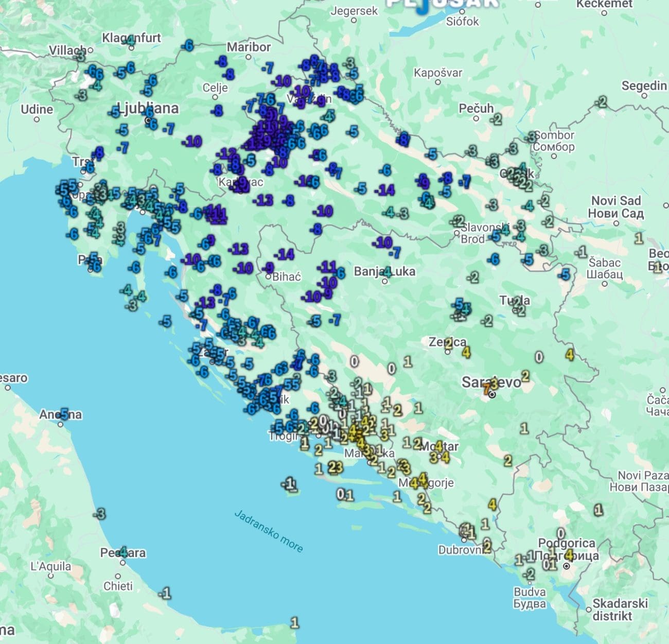Select the 1 marker southwest of Novi Sad
The image size is (669, 644).
tap(639, 238)
